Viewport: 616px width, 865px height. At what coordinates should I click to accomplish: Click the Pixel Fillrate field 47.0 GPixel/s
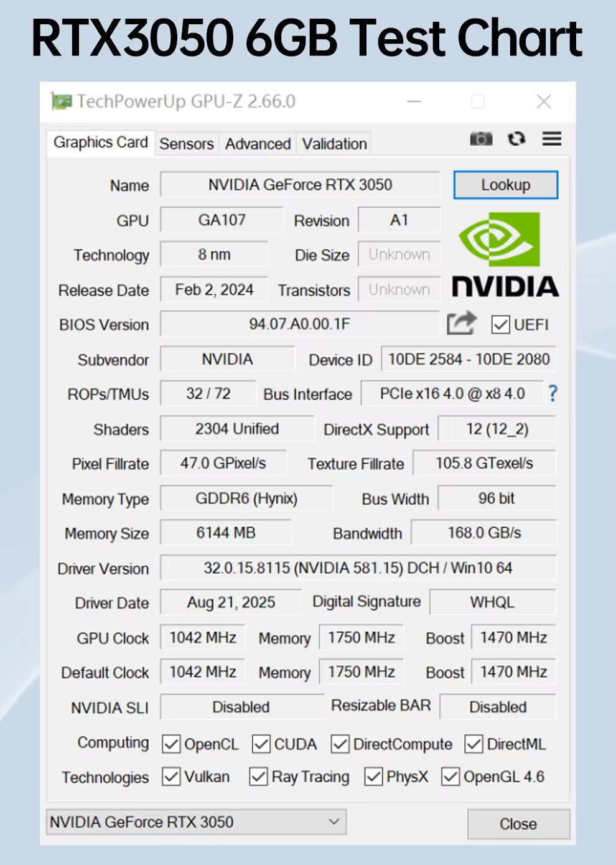(223, 464)
